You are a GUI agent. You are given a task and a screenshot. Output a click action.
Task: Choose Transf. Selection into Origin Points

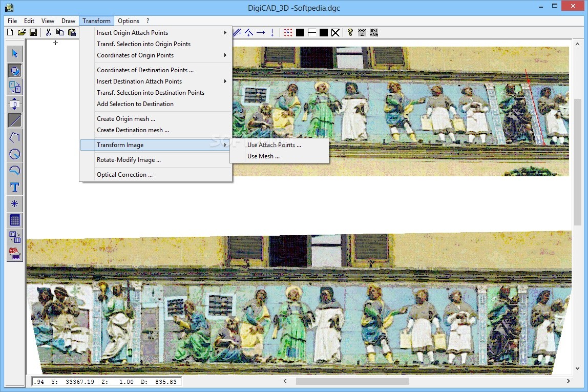[156, 44]
